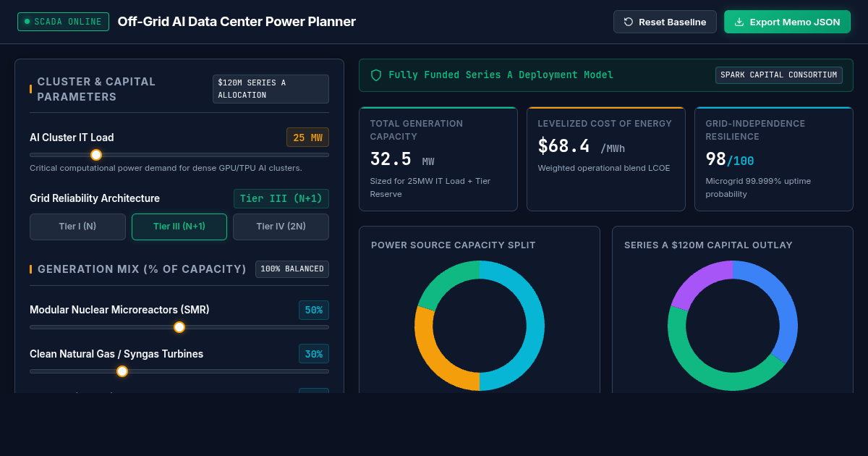Click the Generation Mix section heading
868x456 pixels.
coord(142,269)
